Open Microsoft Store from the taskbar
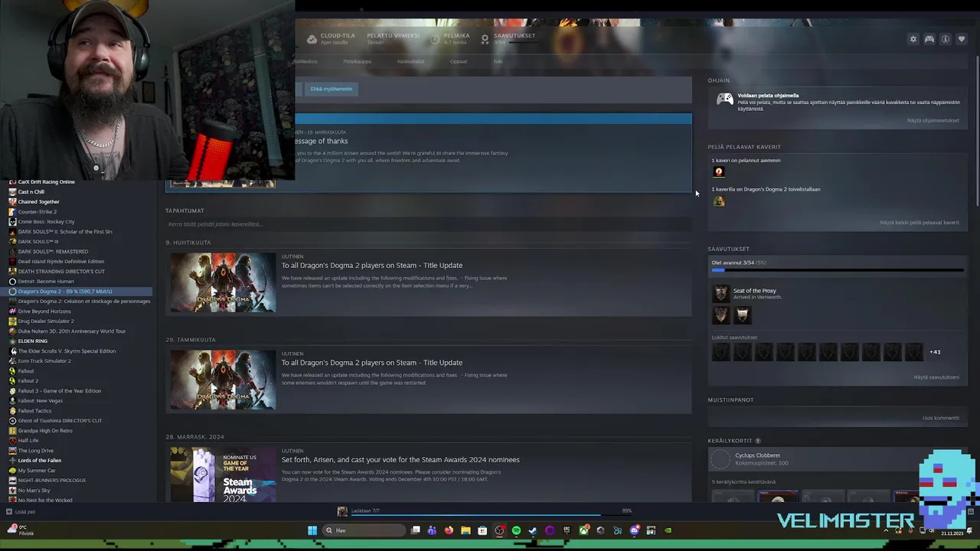This screenshot has width=980, height=551. click(x=482, y=530)
